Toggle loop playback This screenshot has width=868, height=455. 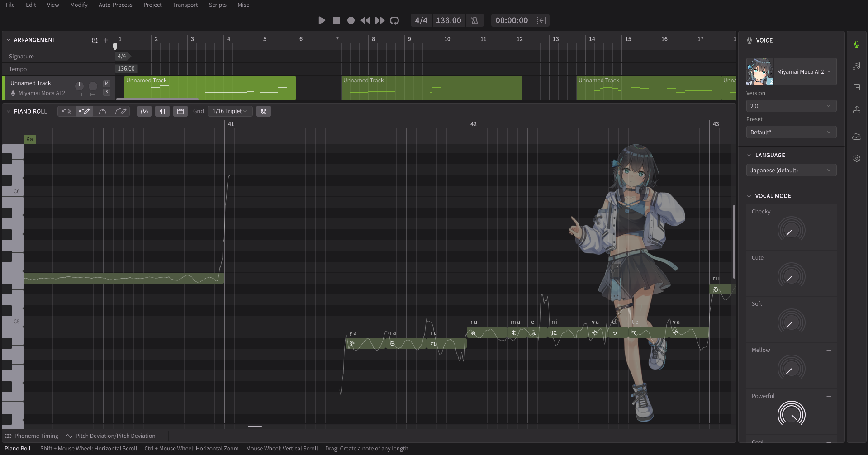pyautogui.click(x=394, y=20)
